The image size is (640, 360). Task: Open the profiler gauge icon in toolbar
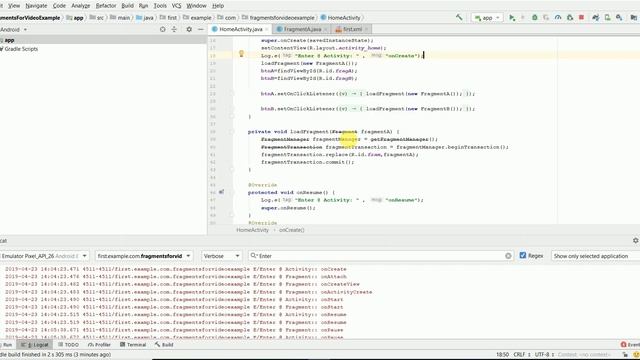[x=558, y=18]
